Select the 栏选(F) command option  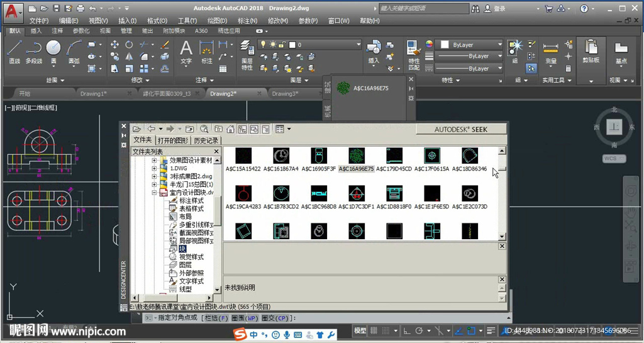click(x=216, y=318)
